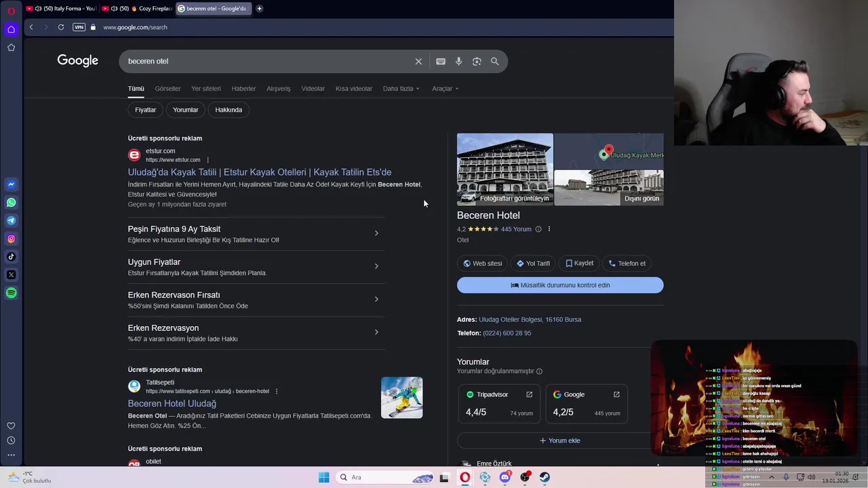
Task: Open the Uludag Oteller Bolgesi address link
Action: tap(530, 319)
